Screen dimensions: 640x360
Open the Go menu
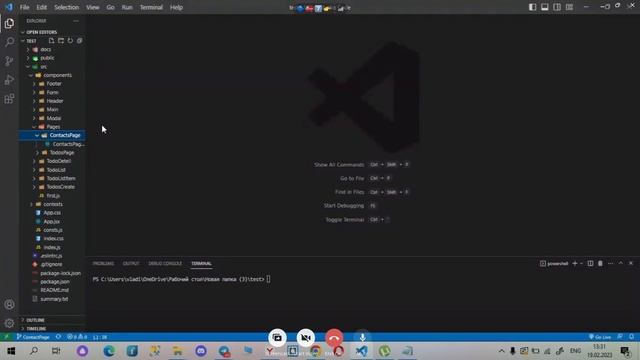110,7
